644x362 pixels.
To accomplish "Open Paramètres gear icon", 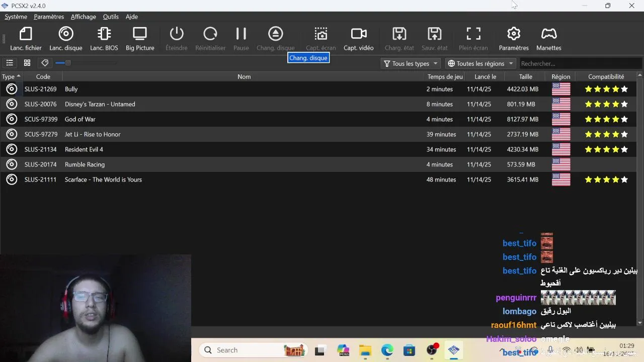I will coord(514,39).
